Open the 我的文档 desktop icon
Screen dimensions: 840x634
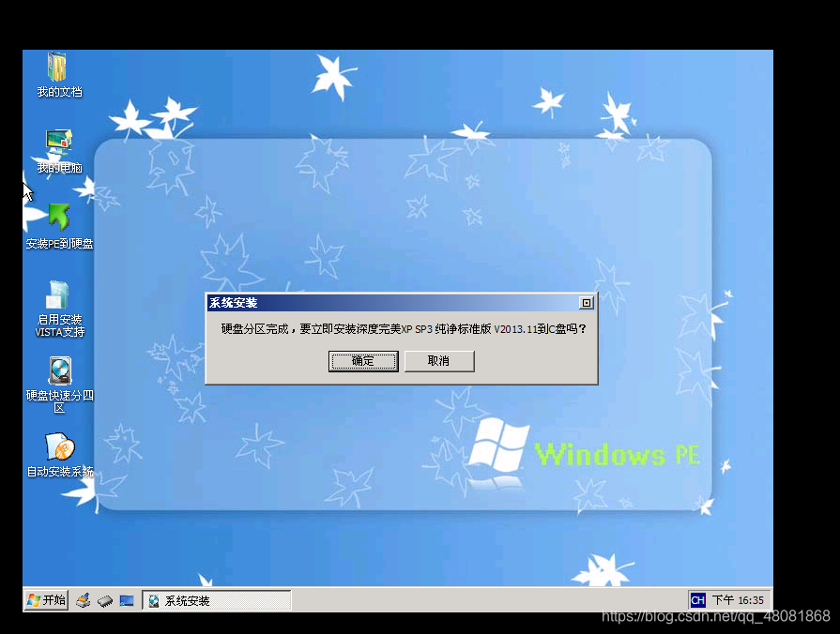coord(58,74)
